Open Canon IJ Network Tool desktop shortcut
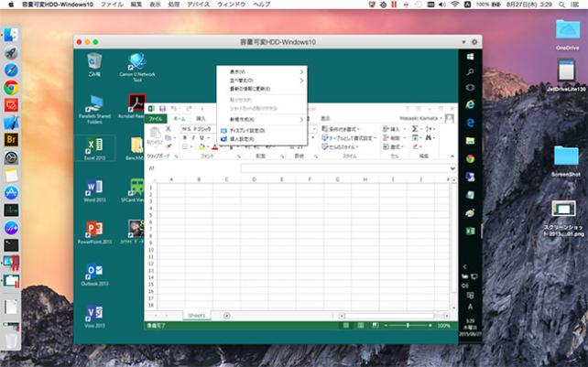The image size is (588, 367). click(137, 68)
